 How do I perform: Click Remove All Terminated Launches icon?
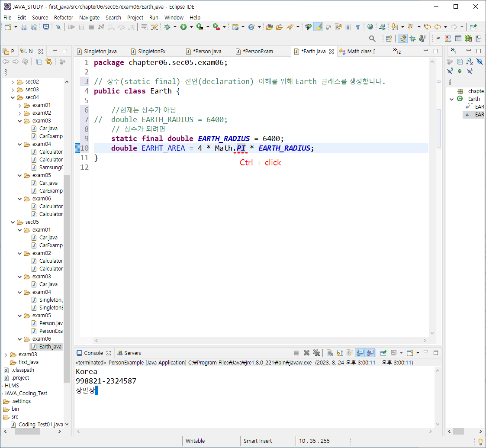316,353
